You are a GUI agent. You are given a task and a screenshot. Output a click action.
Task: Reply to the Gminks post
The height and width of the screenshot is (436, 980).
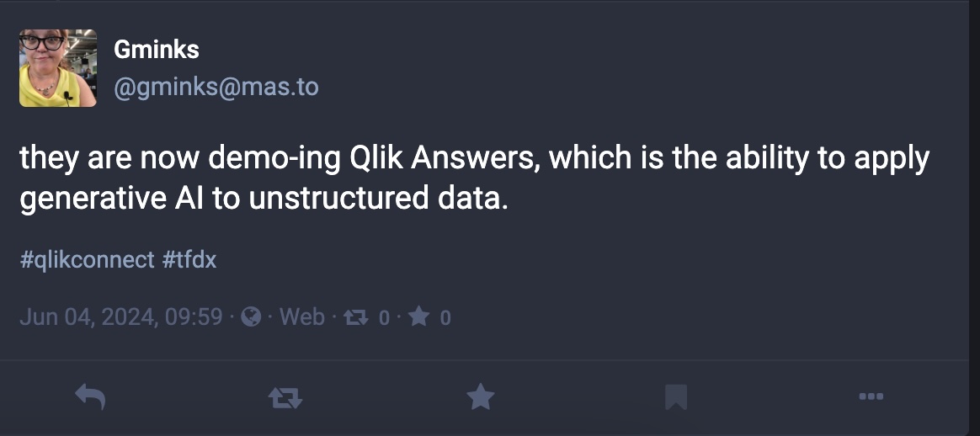(x=90, y=396)
